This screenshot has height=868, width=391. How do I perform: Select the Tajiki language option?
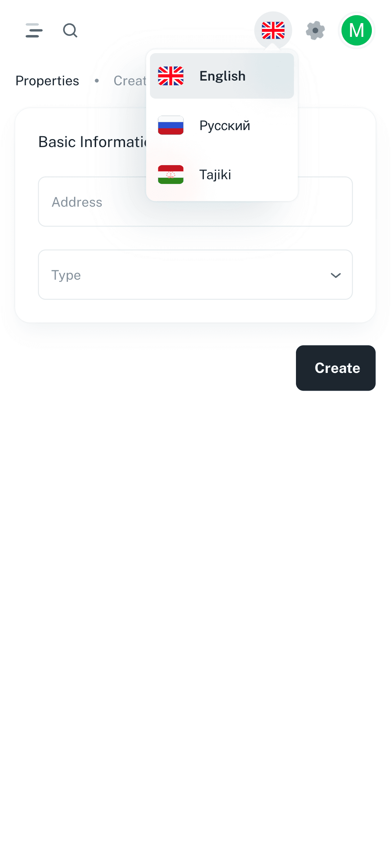(x=215, y=175)
